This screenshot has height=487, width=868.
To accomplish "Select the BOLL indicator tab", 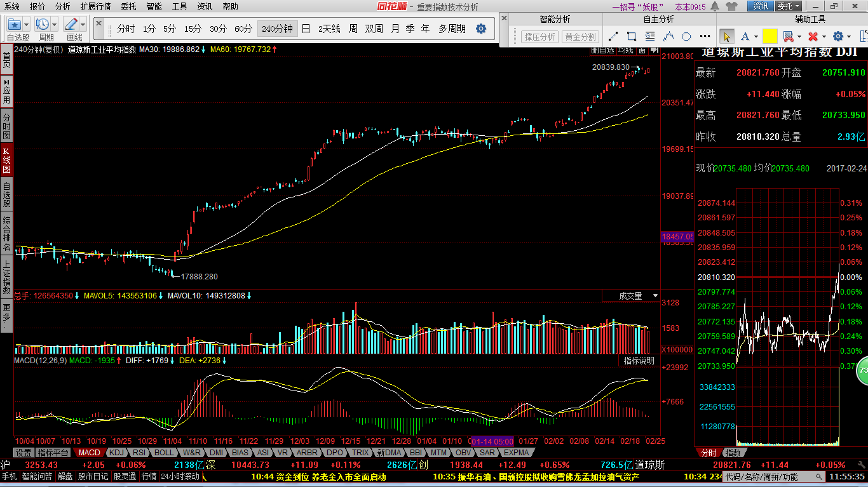I will (x=164, y=453).
